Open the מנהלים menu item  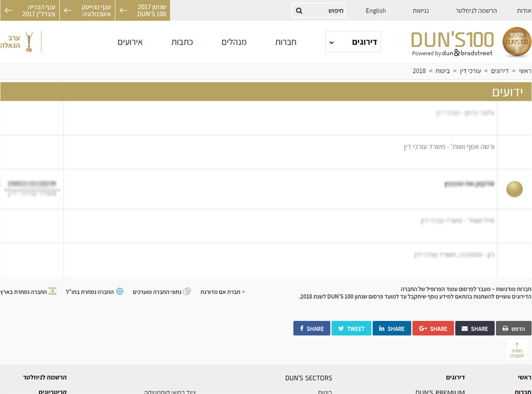click(234, 42)
